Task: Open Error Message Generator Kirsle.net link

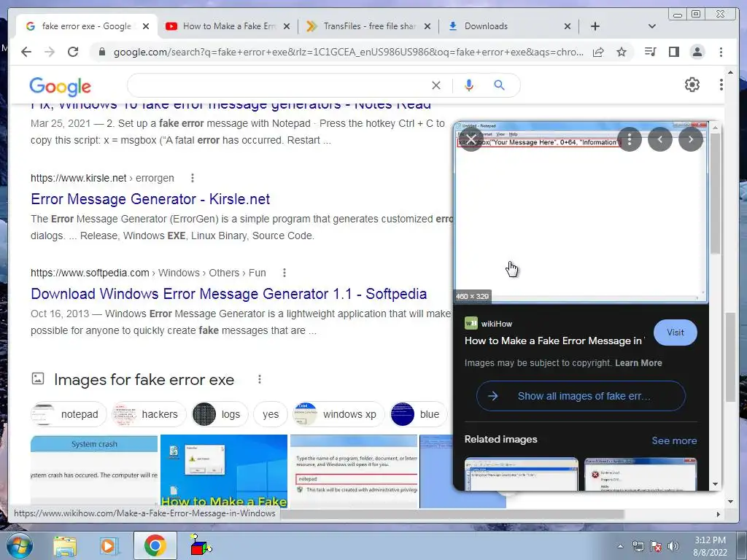Action: coord(150,199)
